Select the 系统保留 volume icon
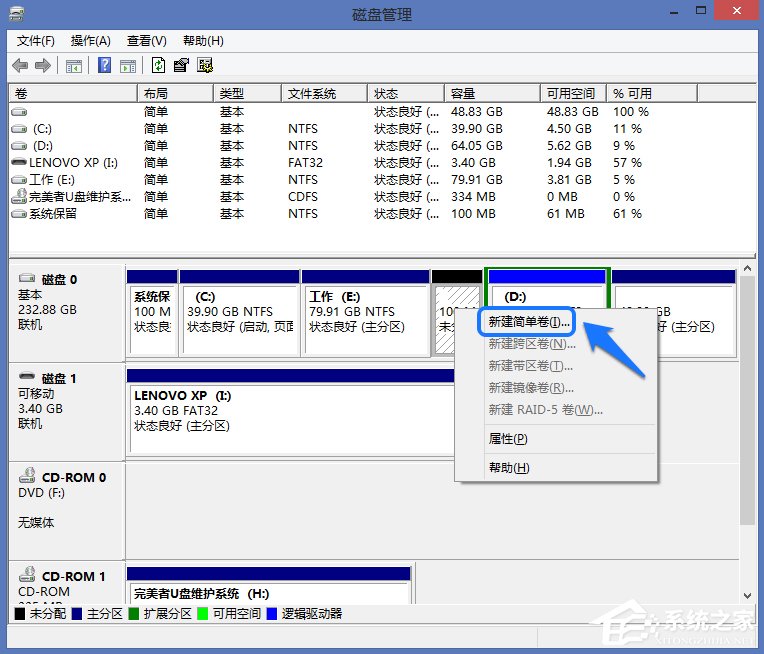Screen dimensions: 764x654 tap(19, 214)
